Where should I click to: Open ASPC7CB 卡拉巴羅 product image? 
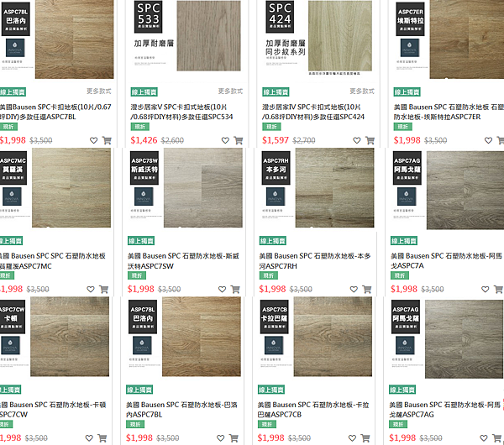click(316, 337)
